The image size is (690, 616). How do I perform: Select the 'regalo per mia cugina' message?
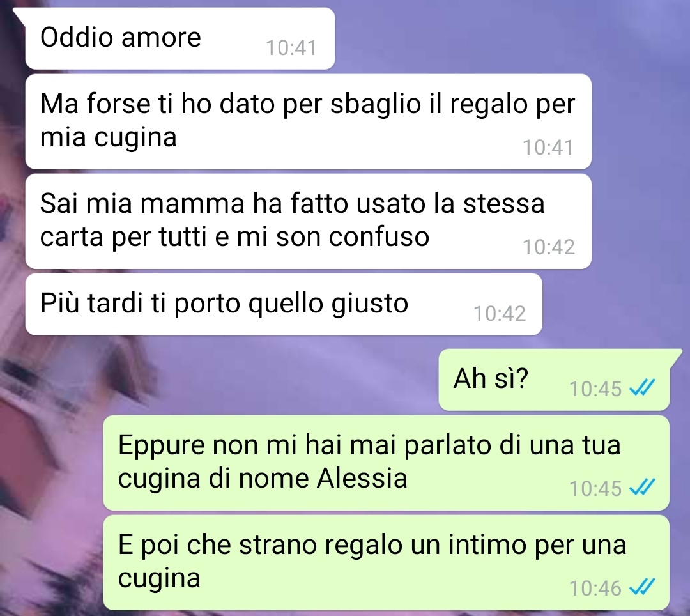(x=308, y=122)
